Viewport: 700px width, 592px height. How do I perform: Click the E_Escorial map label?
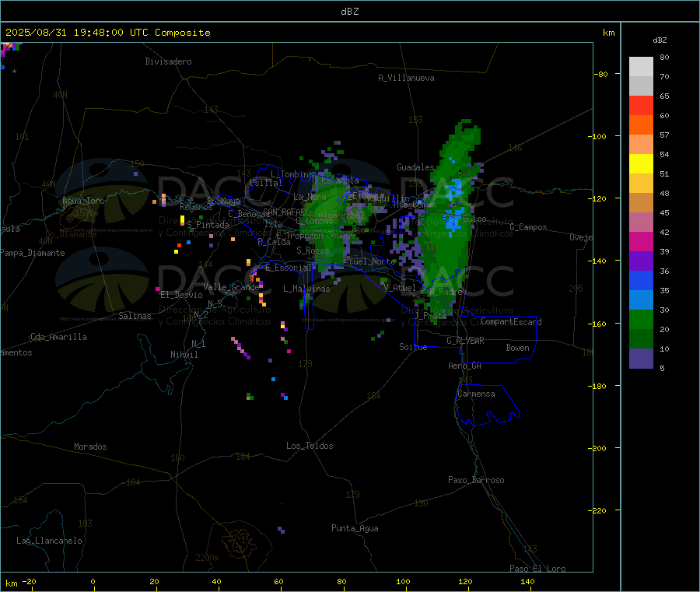pos(289,268)
